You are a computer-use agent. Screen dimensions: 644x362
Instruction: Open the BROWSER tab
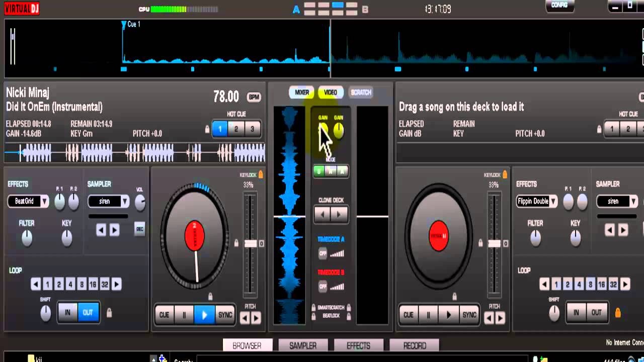pos(247,346)
